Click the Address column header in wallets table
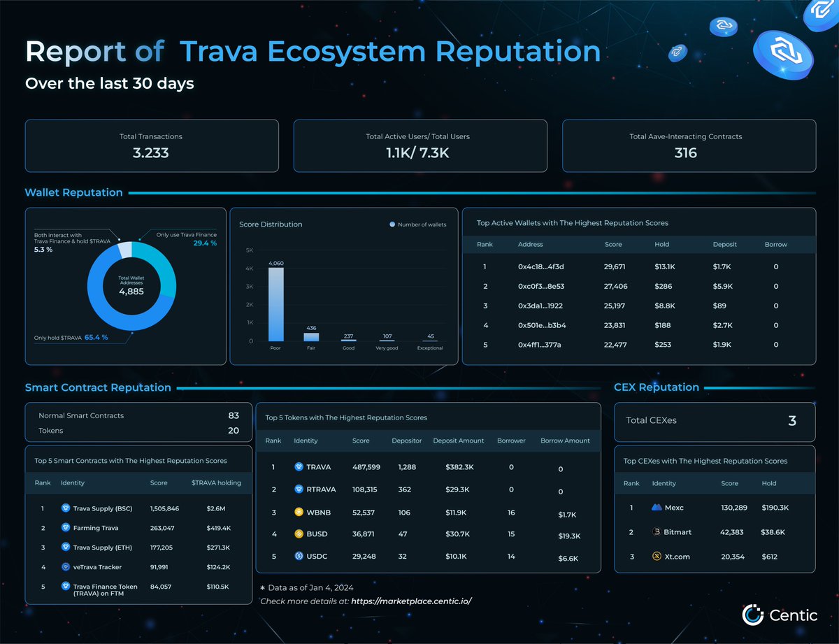The width and height of the screenshot is (839, 644). 531,245
